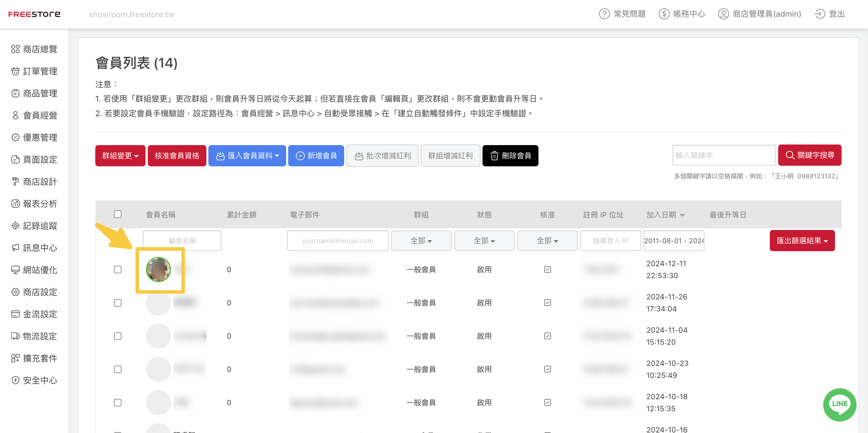Open 帳務中心 dollar icon
Screen dimensions: 868x433
coord(664,14)
